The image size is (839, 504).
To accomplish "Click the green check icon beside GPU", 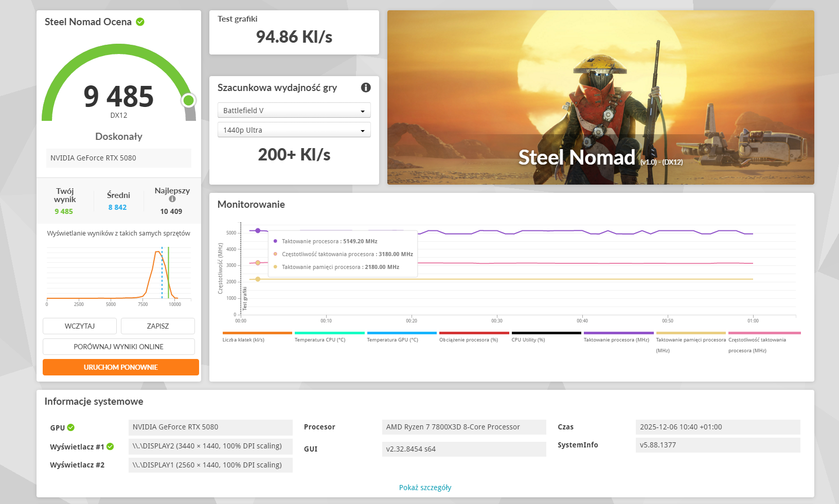I will coord(71,427).
